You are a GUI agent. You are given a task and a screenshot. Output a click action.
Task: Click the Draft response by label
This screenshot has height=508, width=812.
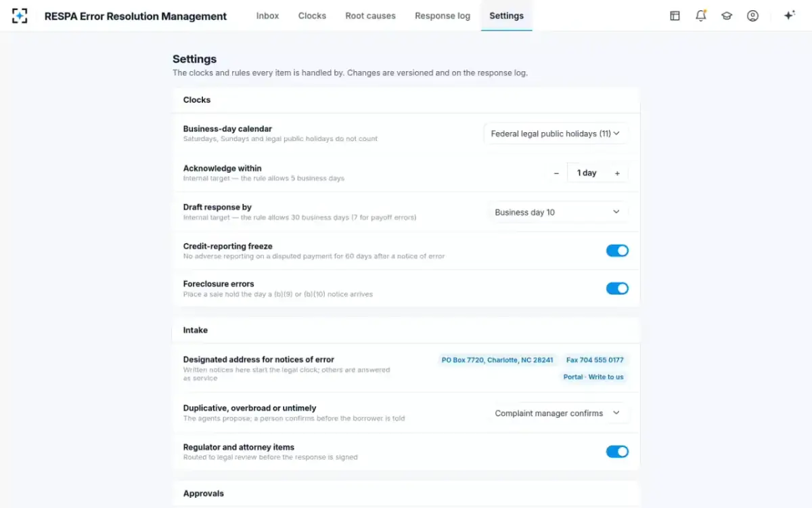[x=217, y=207]
